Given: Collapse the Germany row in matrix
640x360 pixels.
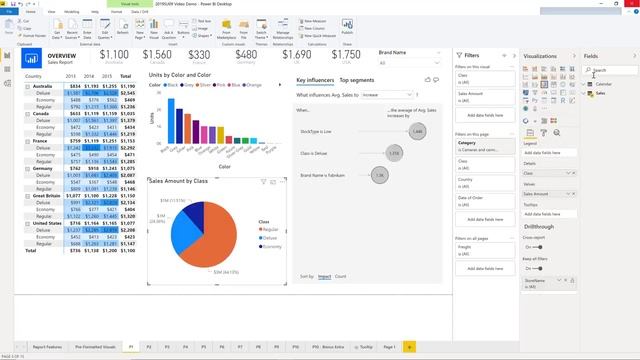Looking at the screenshot, I should pyautogui.click(x=27, y=169).
